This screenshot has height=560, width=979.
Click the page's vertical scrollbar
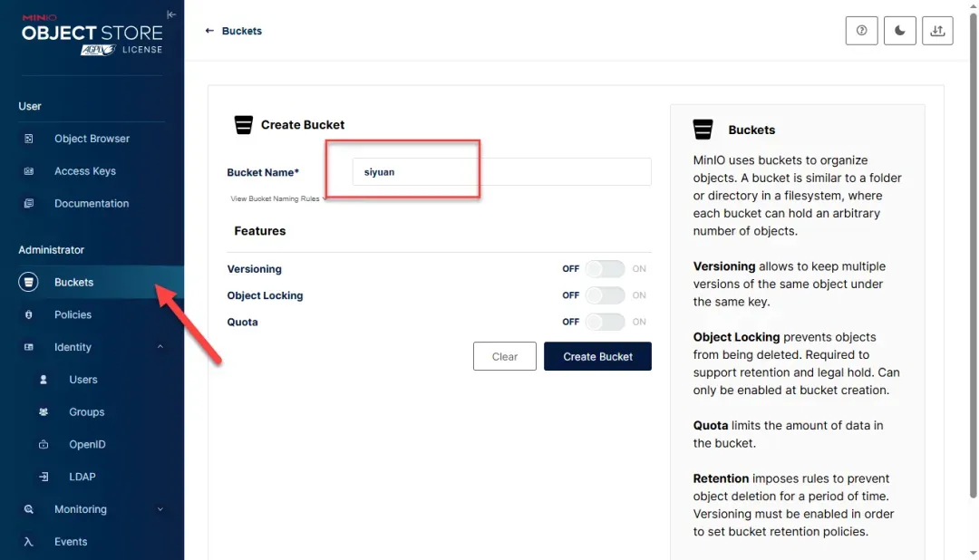pos(973,272)
